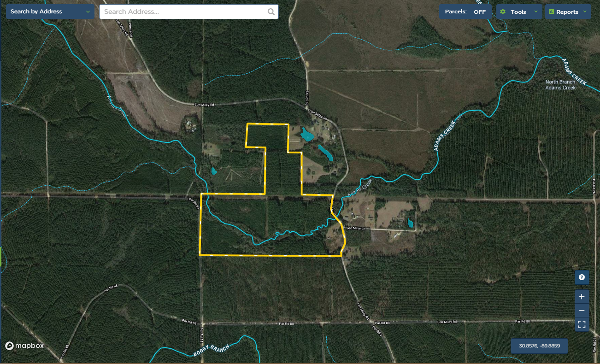Image resolution: width=600 pixels, height=364 pixels.
Task: Enter fullscreen map view
Action: point(582,324)
